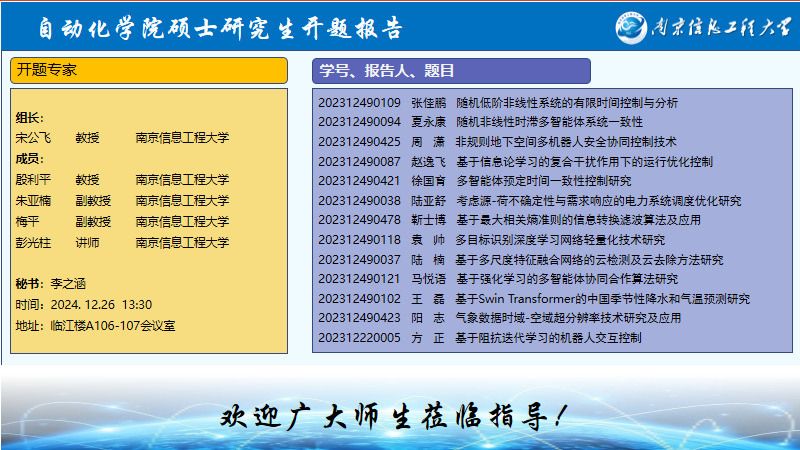The width and height of the screenshot is (800, 450).
Task: Click the row for student 202312490109 张佳鹏
Action: click(x=497, y=102)
